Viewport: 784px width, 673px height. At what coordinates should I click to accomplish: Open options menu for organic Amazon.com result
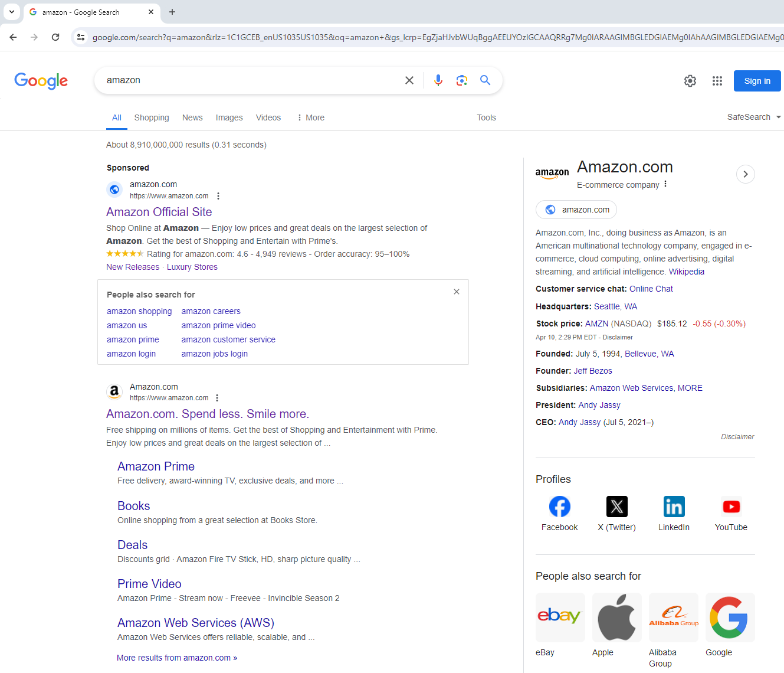coord(217,398)
